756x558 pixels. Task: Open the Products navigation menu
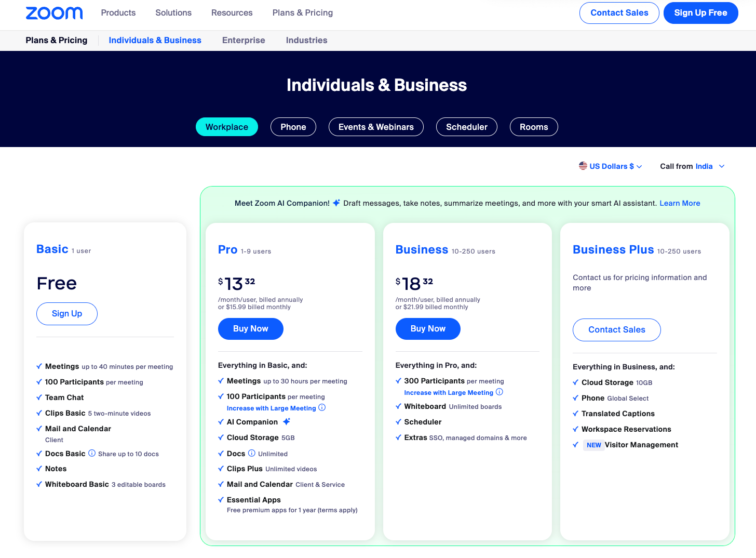pyautogui.click(x=118, y=12)
